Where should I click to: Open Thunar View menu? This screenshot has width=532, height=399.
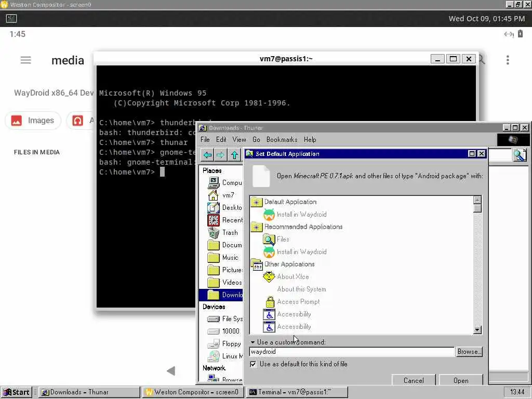point(239,139)
